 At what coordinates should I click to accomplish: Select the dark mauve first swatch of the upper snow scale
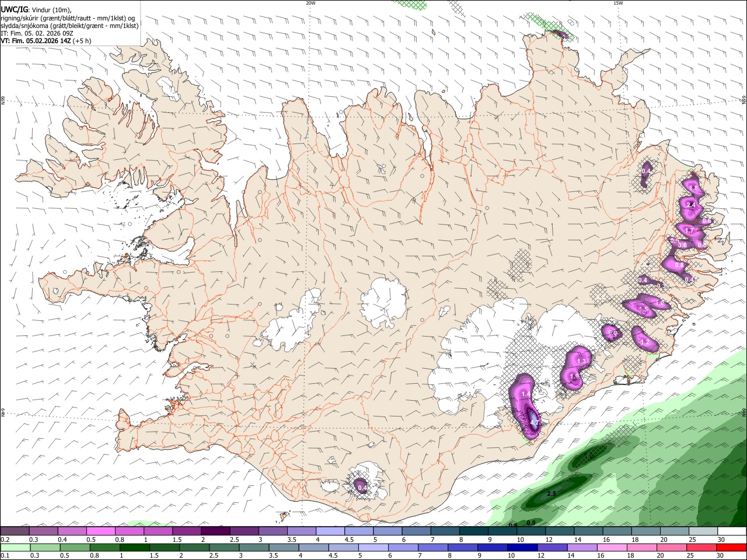click(15, 531)
